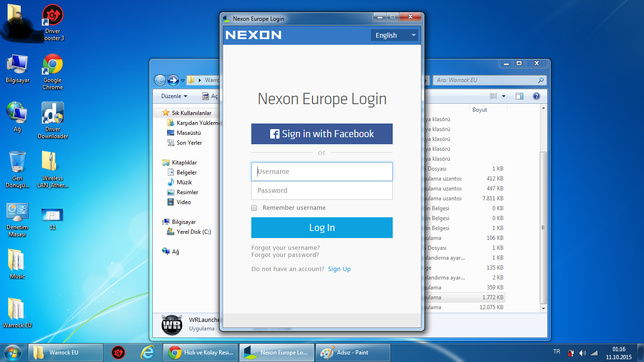Viewport: 644px width, 362px height.
Task: Open the English language dropdown
Action: [395, 35]
